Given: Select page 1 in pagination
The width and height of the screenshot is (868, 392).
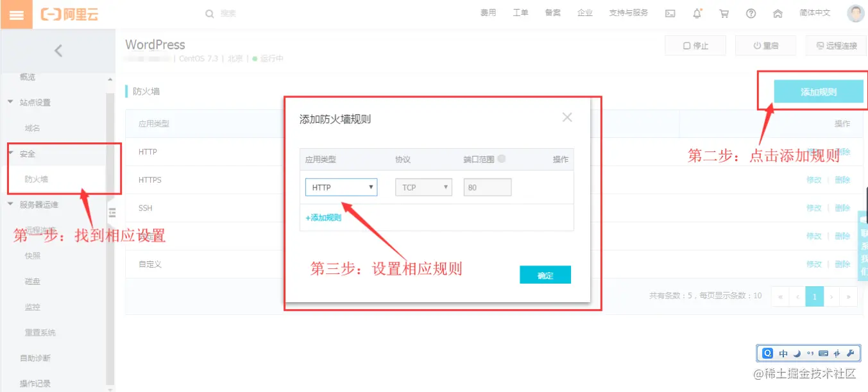Looking at the screenshot, I should point(815,296).
